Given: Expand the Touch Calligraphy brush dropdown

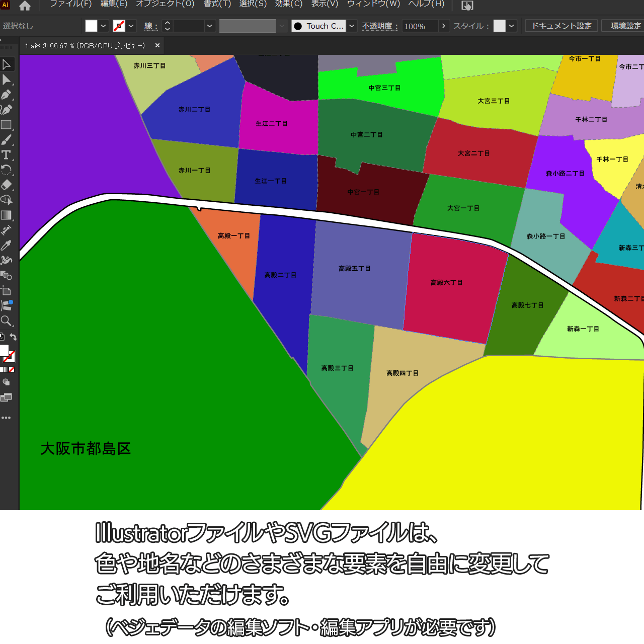Looking at the screenshot, I should 352,26.
